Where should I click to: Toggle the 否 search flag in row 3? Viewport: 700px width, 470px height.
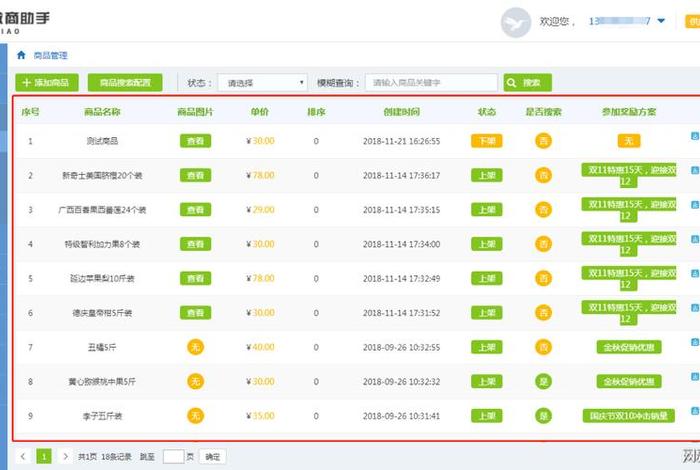pos(543,210)
